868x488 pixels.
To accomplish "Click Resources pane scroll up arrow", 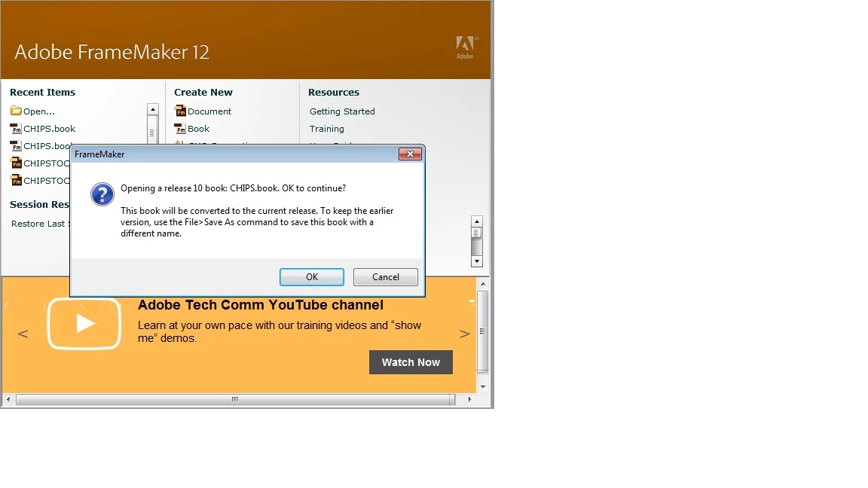I will point(477,221).
